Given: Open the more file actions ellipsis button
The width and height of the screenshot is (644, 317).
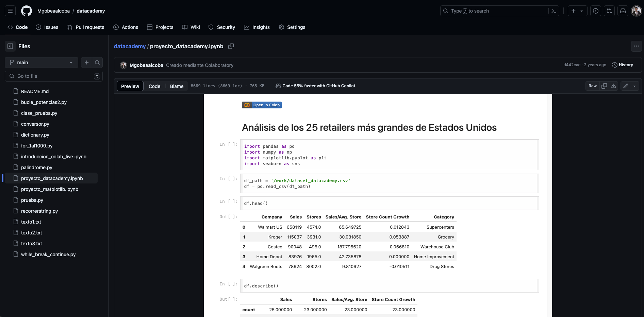Looking at the screenshot, I should coord(636,46).
